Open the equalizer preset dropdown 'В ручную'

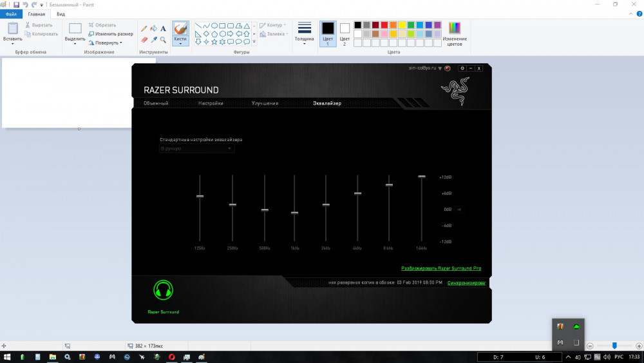click(x=196, y=148)
